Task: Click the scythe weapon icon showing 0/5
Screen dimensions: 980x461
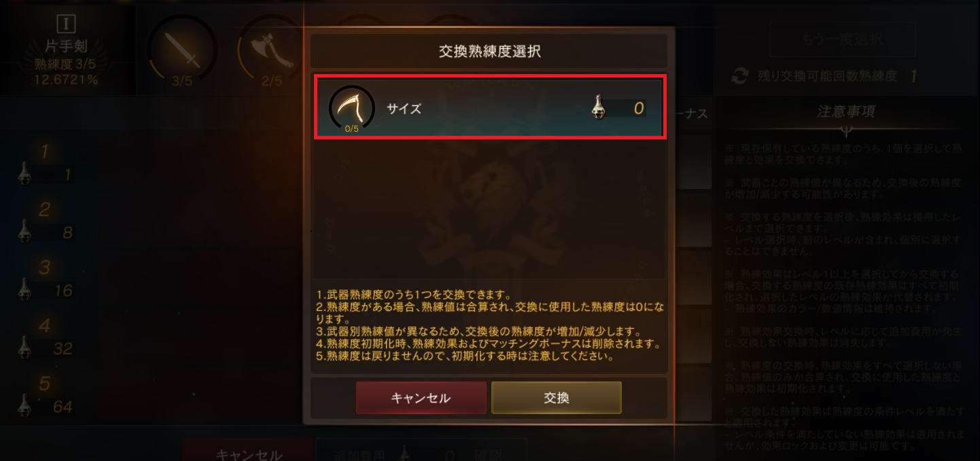Action: coord(351,107)
